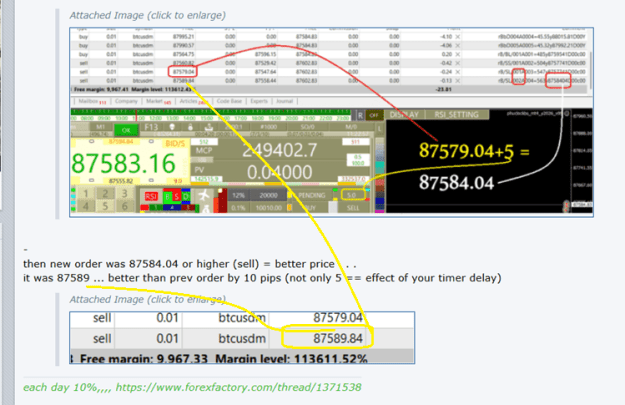Close the buy order priced 87564.75
The image size is (625, 405).
coord(458,54)
